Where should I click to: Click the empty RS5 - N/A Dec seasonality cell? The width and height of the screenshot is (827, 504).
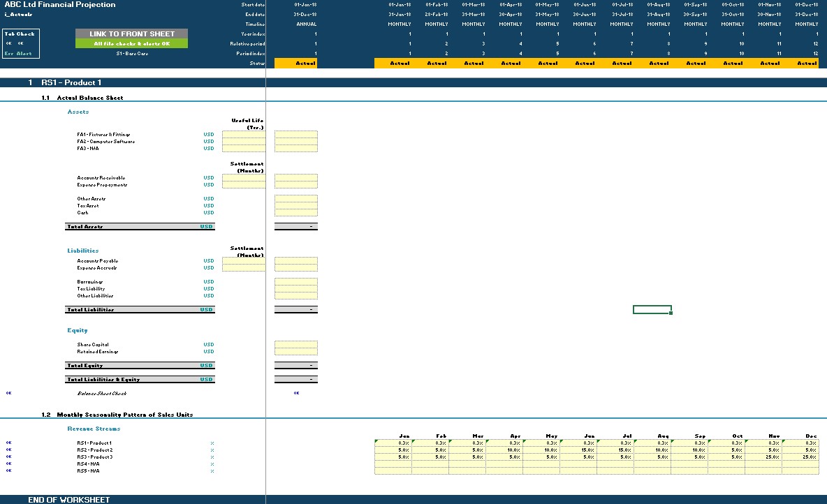(800, 470)
